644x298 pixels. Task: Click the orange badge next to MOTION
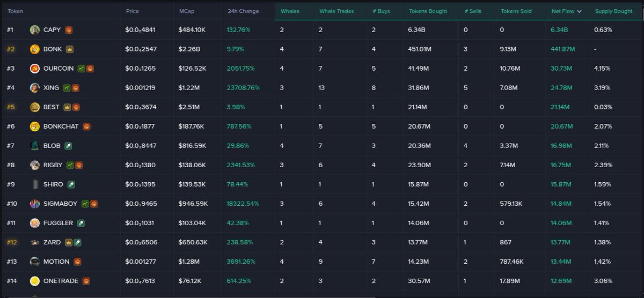(x=78, y=262)
